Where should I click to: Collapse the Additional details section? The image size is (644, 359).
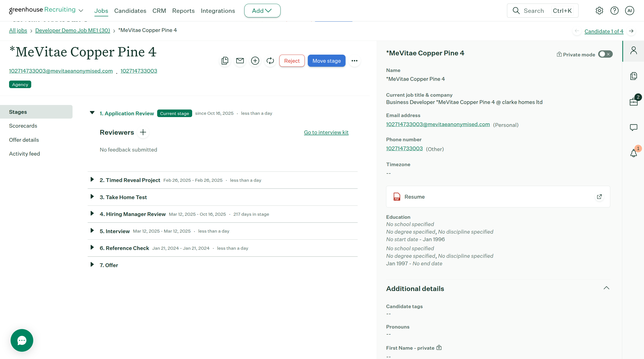pyautogui.click(x=606, y=288)
